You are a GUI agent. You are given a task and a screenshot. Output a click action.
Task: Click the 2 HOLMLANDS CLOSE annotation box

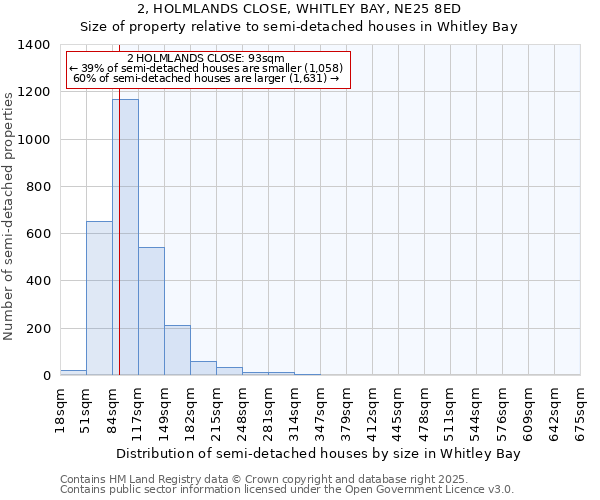coord(208,69)
